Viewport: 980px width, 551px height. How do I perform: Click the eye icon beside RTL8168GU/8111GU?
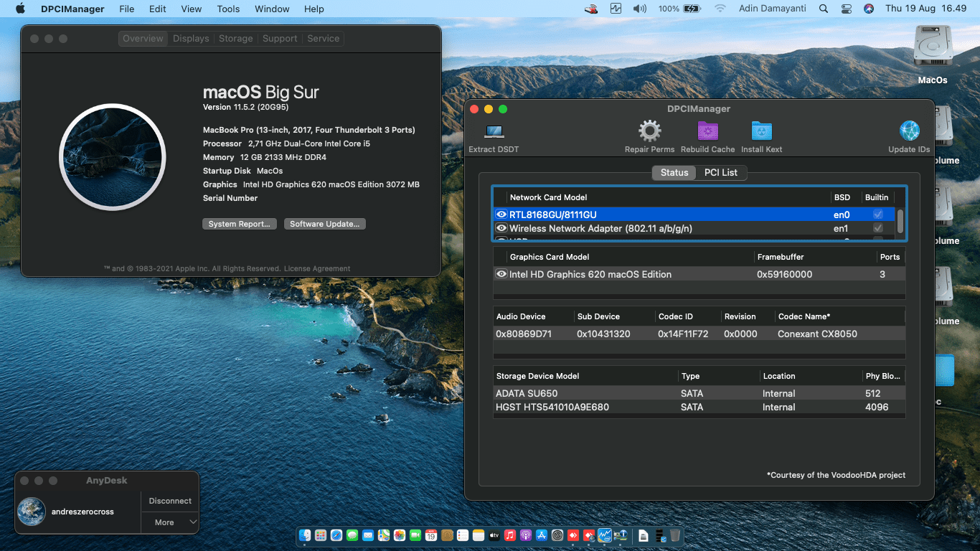(x=501, y=215)
